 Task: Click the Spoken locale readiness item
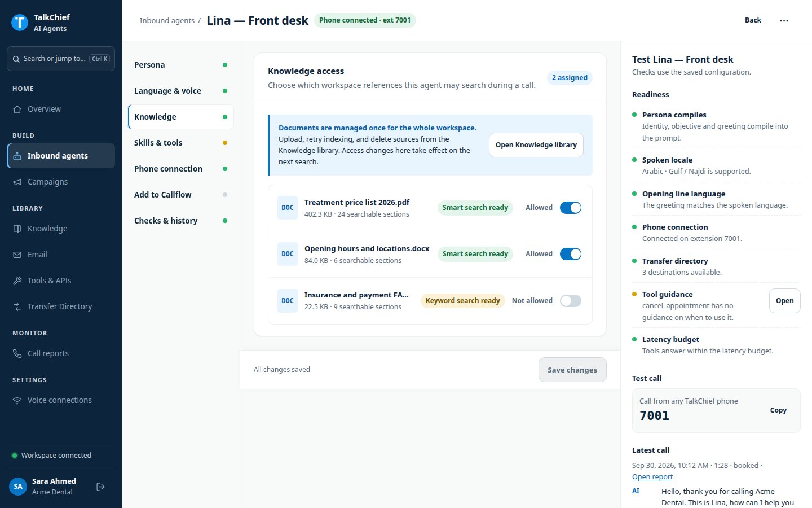[716, 165]
